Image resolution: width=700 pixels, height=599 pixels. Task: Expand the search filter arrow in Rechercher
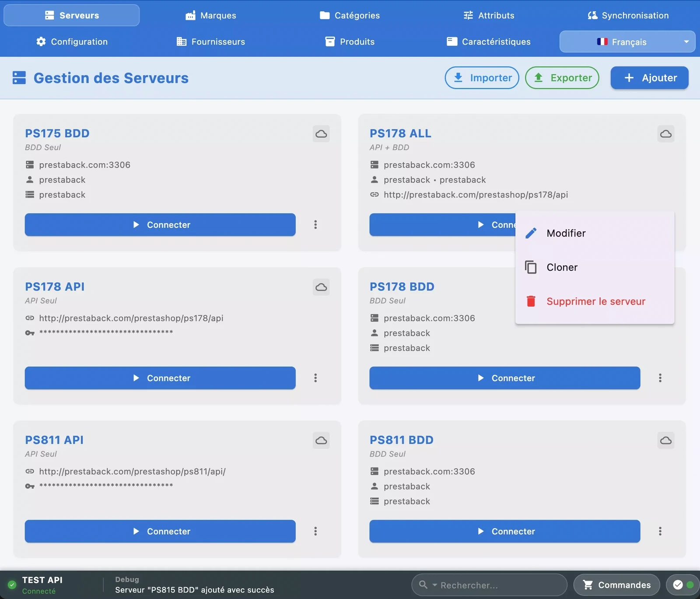[x=434, y=585]
